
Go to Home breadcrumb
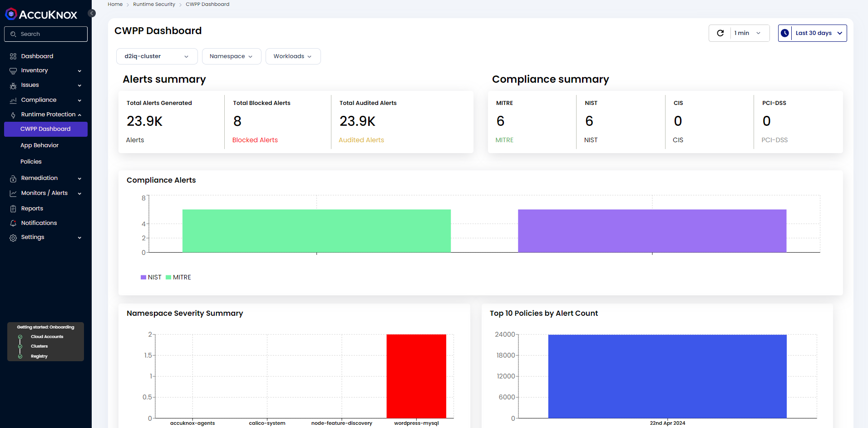(x=115, y=4)
